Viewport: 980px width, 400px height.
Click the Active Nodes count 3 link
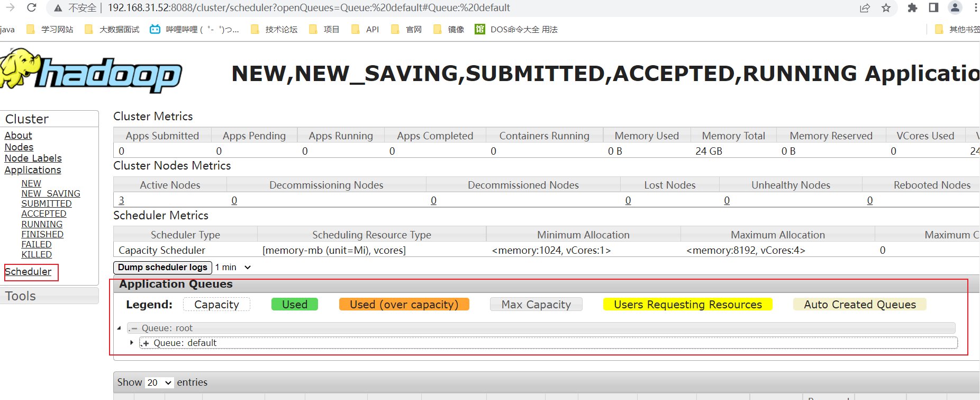click(122, 200)
